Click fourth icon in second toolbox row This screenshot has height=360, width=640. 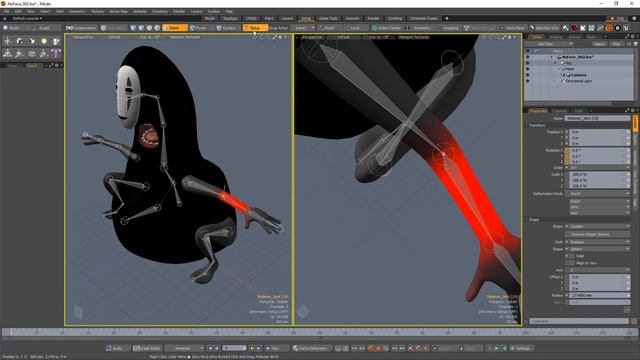pyautogui.click(x=44, y=53)
